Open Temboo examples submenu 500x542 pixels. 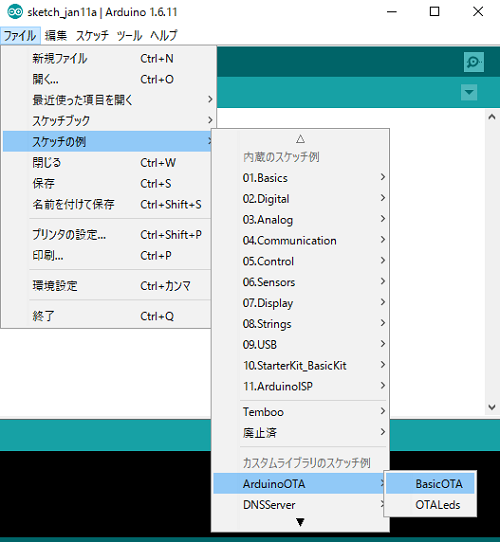(x=300, y=412)
